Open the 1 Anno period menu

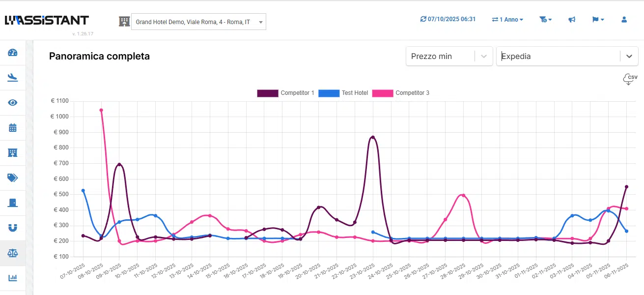click(507, 20)
